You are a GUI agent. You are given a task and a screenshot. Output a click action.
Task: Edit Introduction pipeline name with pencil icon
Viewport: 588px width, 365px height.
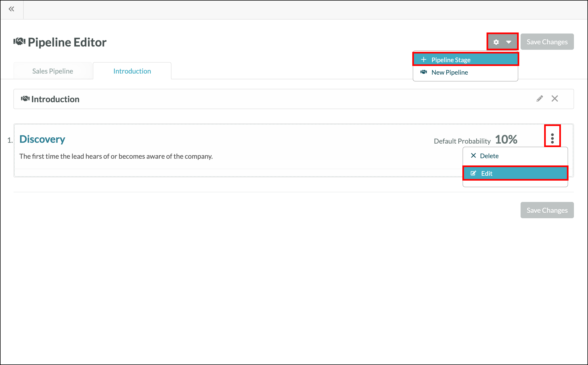(x=540, y=99)
